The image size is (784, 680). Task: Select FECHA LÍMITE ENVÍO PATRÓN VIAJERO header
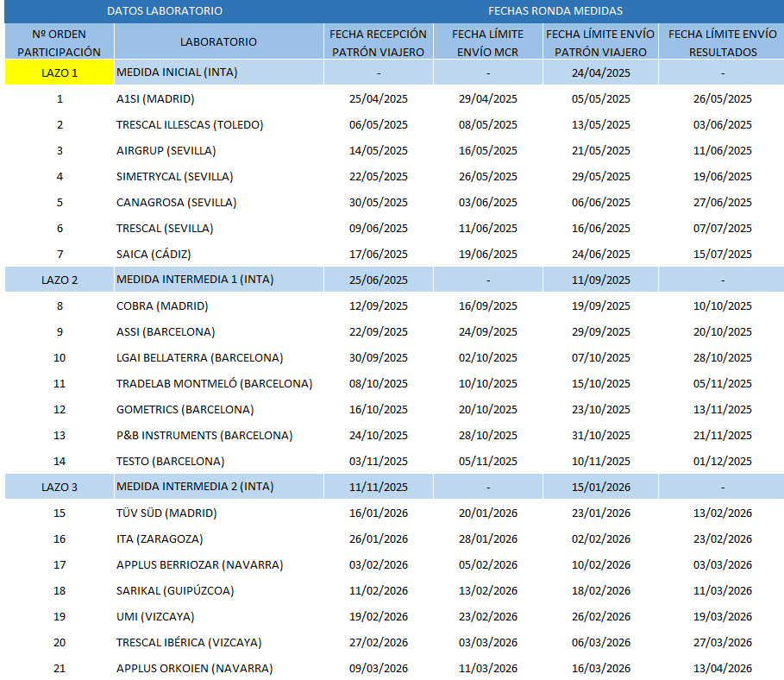tap(600, 42)
